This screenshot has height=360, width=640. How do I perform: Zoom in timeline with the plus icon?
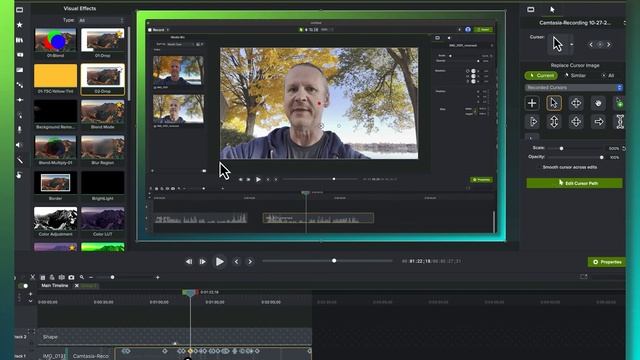(x=158, y=277)
